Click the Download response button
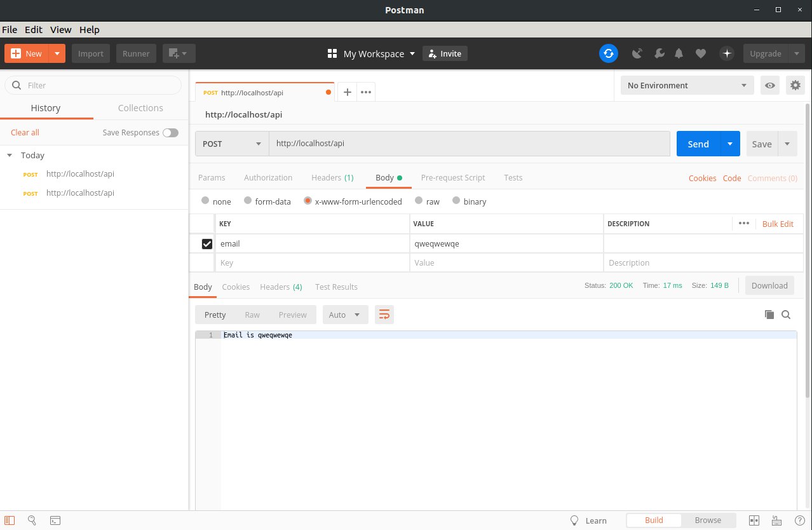This screenshot has height=530, width=812. coord(769,285)
